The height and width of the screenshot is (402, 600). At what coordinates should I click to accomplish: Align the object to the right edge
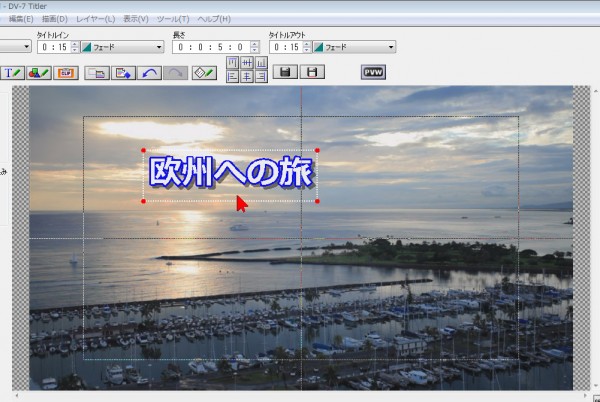(261, 76)
